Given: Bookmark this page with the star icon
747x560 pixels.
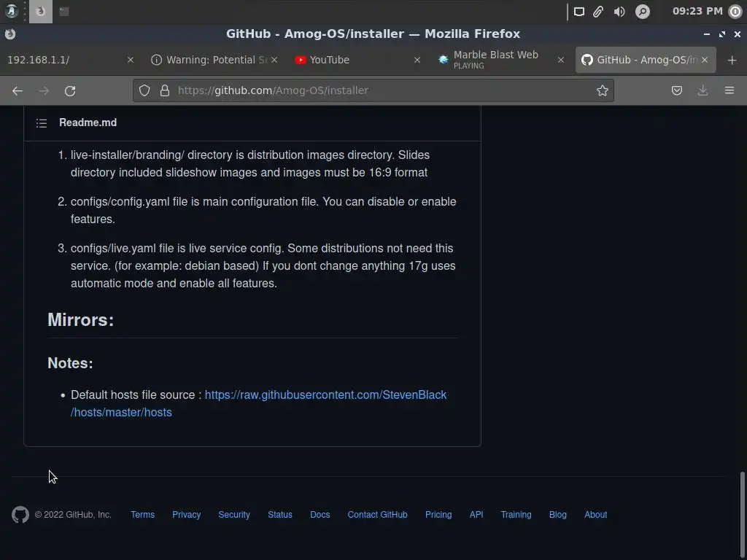Looking at the screenshot, I should tap(602, 90).
